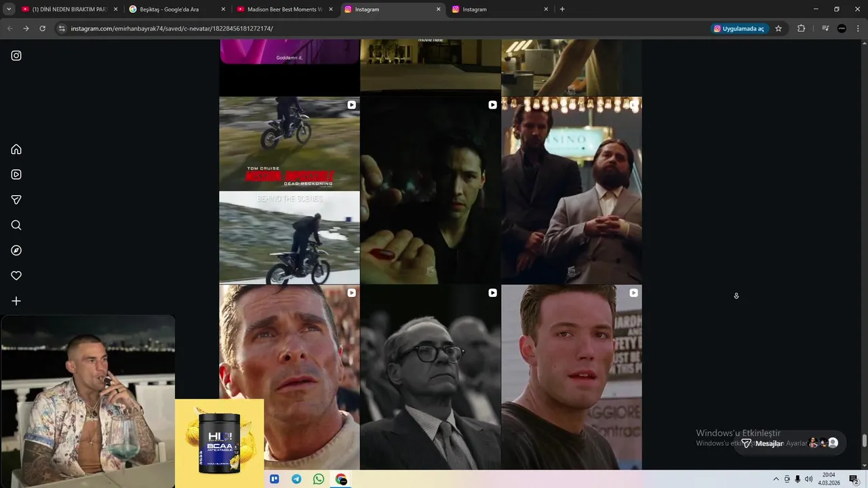Open the man in cream sweater reel

pos(290,377)
